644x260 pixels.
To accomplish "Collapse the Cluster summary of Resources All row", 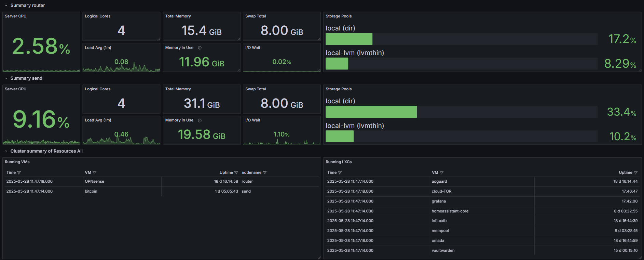I will pos(6,151).
